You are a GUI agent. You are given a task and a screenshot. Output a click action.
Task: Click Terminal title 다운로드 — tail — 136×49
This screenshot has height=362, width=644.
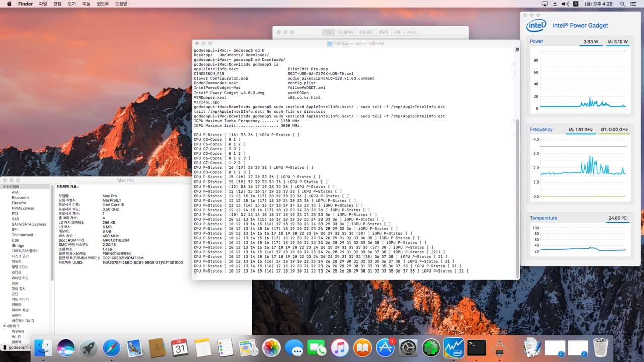tap(359, 43)
